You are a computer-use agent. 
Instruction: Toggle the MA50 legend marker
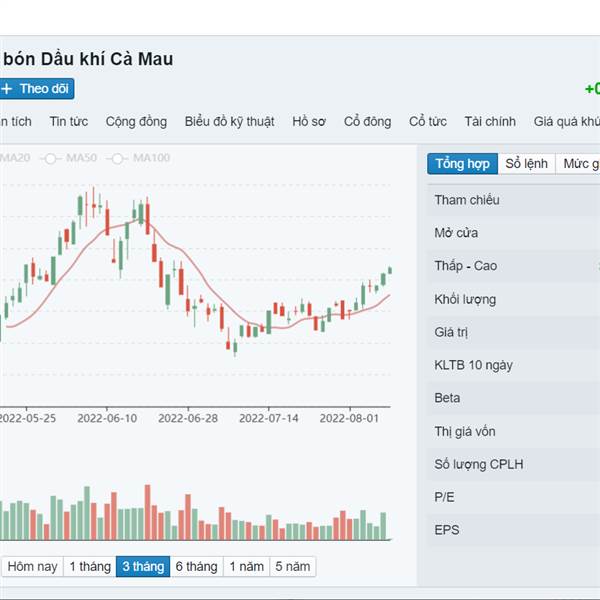(x=50, y=158)
